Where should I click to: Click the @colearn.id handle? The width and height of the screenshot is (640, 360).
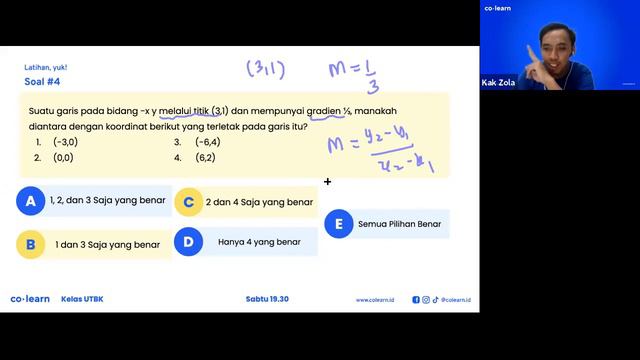pos(456,300)
